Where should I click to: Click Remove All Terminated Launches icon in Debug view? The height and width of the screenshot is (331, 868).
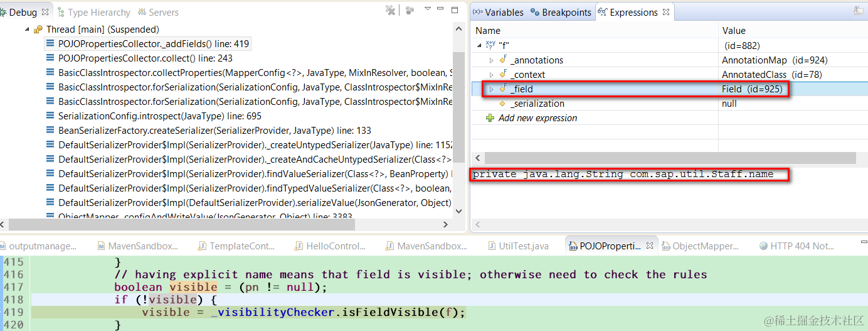[391, 10]
